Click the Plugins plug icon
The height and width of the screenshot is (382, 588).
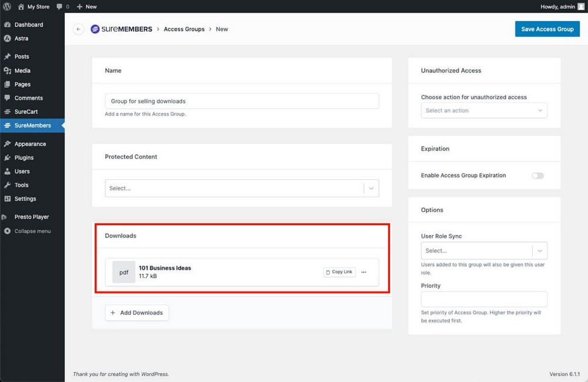tap(7, 158)
